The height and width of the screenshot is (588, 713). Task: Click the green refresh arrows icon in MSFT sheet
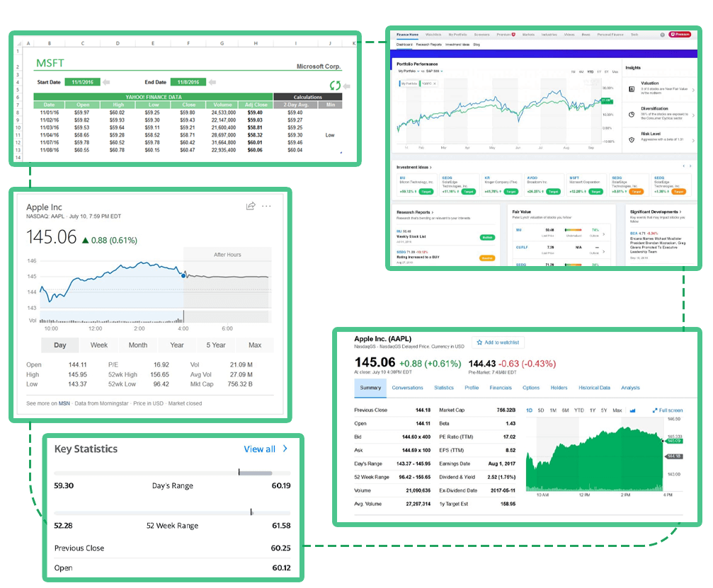(x=335, y=86)
